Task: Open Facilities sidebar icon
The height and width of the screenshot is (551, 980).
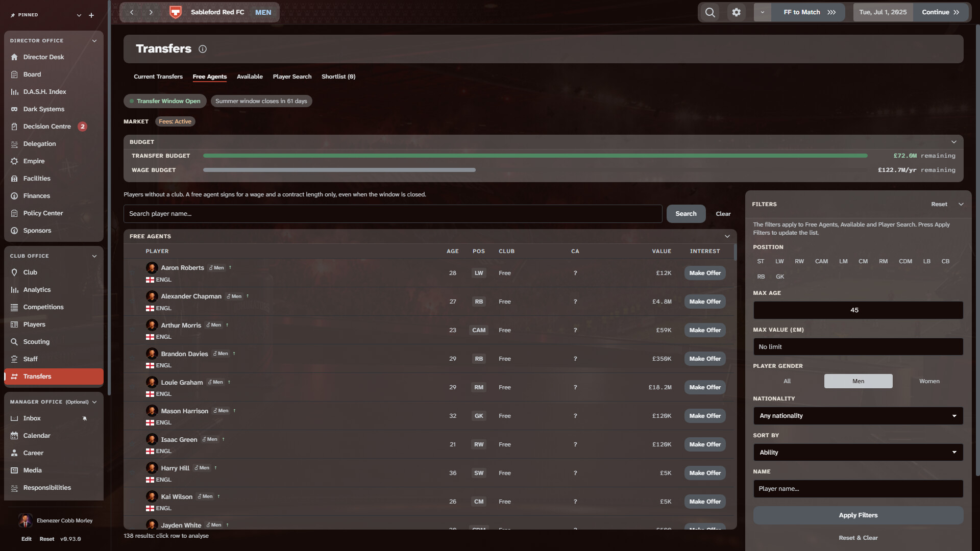Action: (14, 179)
